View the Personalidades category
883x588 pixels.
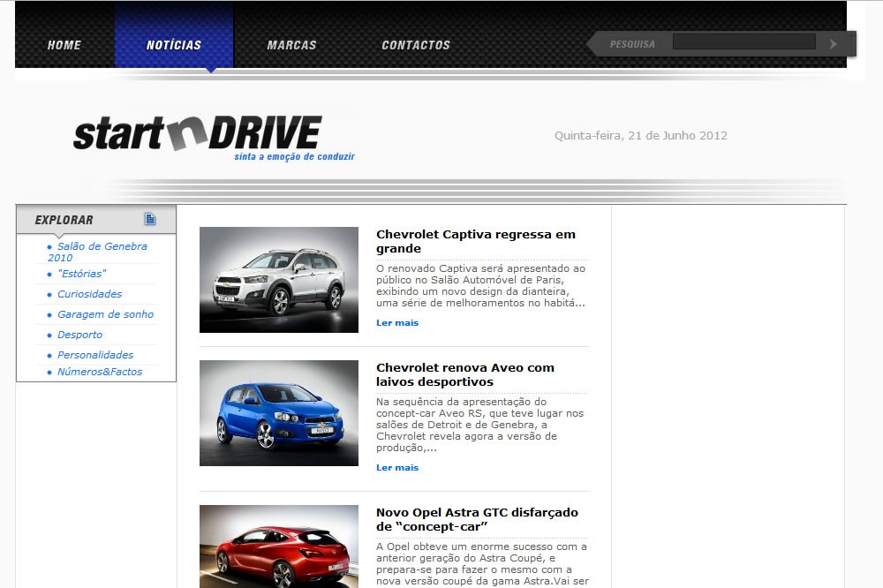(x=95, y=355)
